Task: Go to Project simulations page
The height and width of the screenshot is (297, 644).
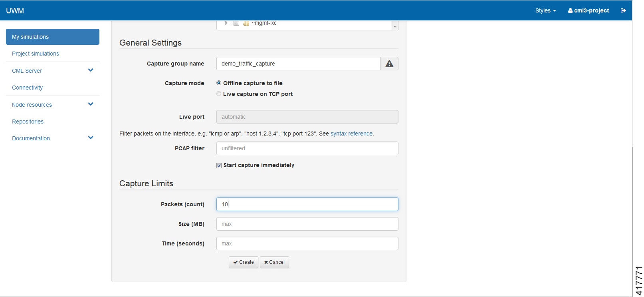Action: [36, 54]
